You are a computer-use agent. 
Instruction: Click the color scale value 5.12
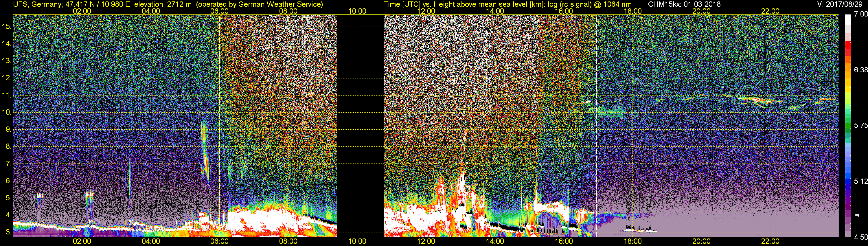tap(860, 181)
